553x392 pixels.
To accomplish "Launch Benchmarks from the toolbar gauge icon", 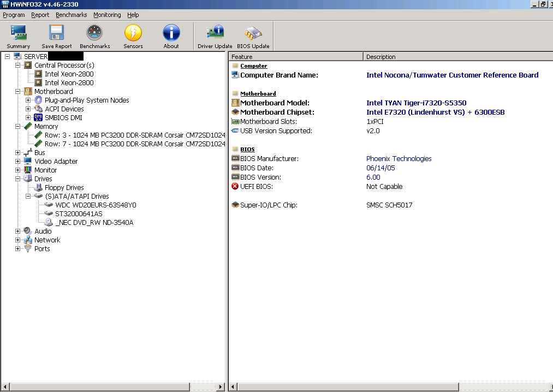I will tap(94, 32).
